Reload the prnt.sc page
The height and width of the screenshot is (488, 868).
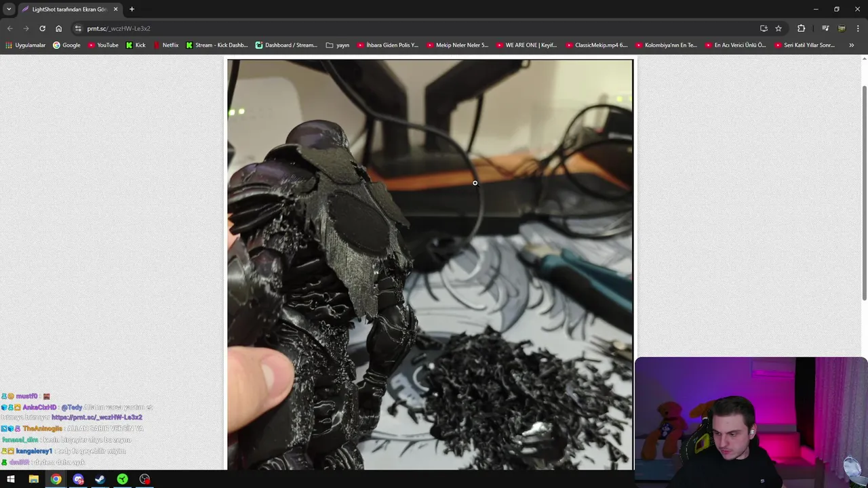point(42,28)
